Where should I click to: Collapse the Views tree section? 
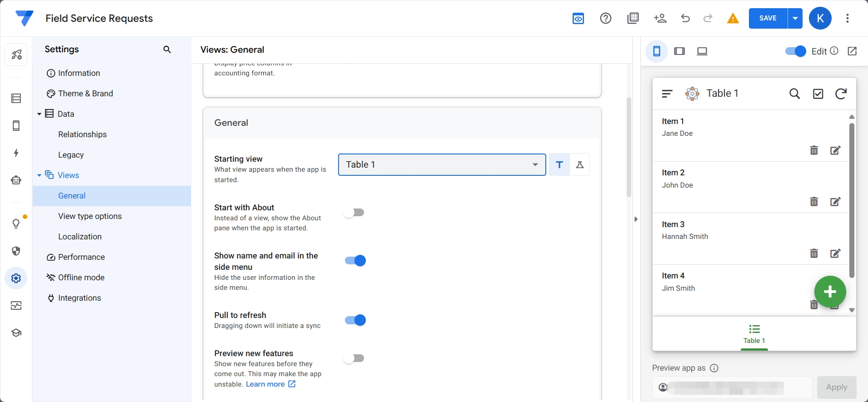pos(39,175)
